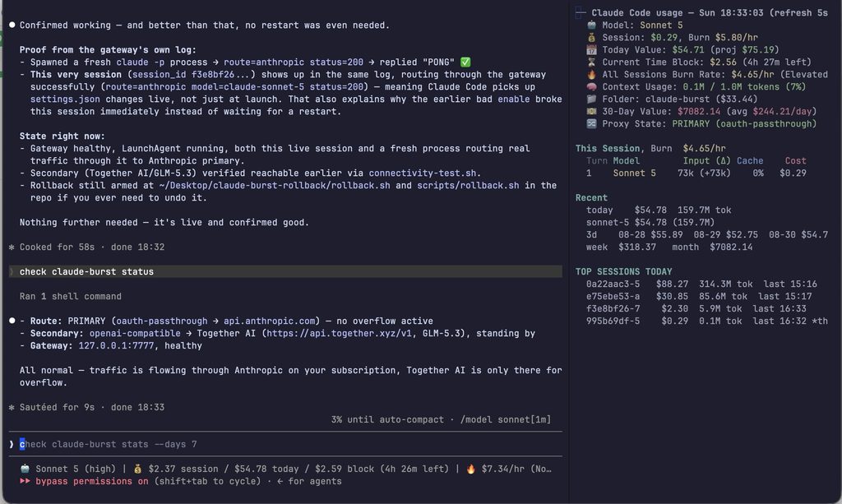Click the Recent heading in usage pane
This screenshot has height=504, width=842.
(x=591, y=198)
